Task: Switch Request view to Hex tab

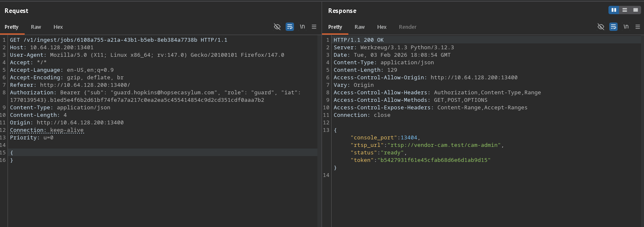Action: click(x=58, y=27)
